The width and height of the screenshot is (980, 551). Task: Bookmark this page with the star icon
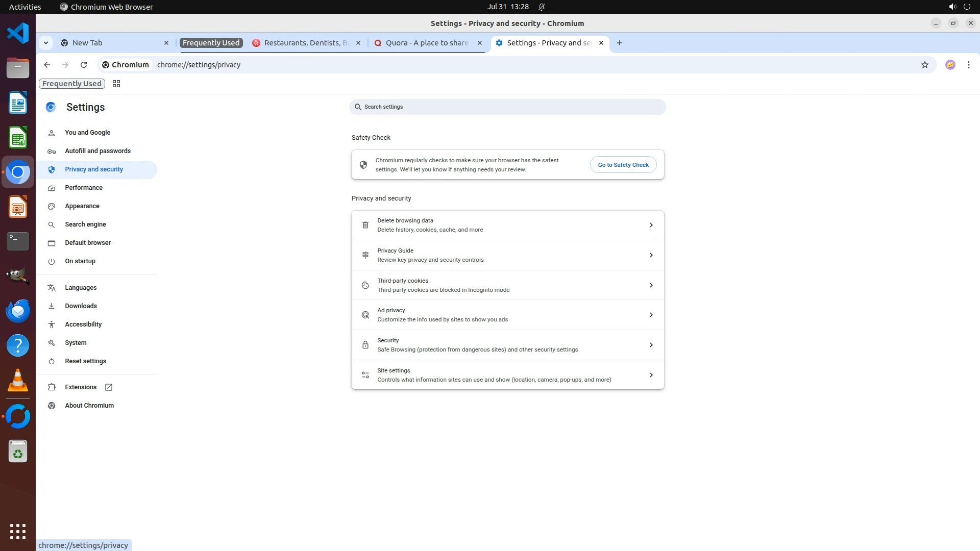(x=924, y=65)
